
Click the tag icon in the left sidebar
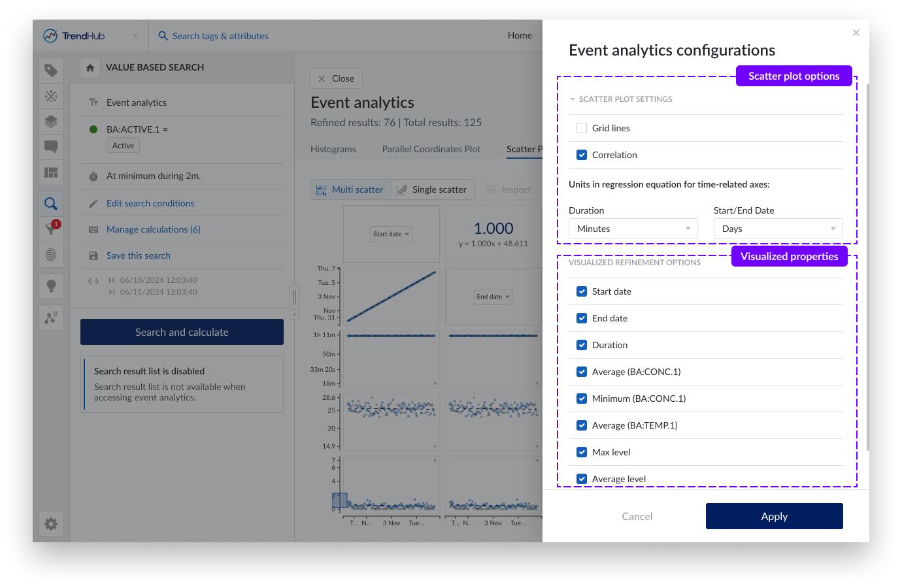pyautogui.click(x=51, y=71)
